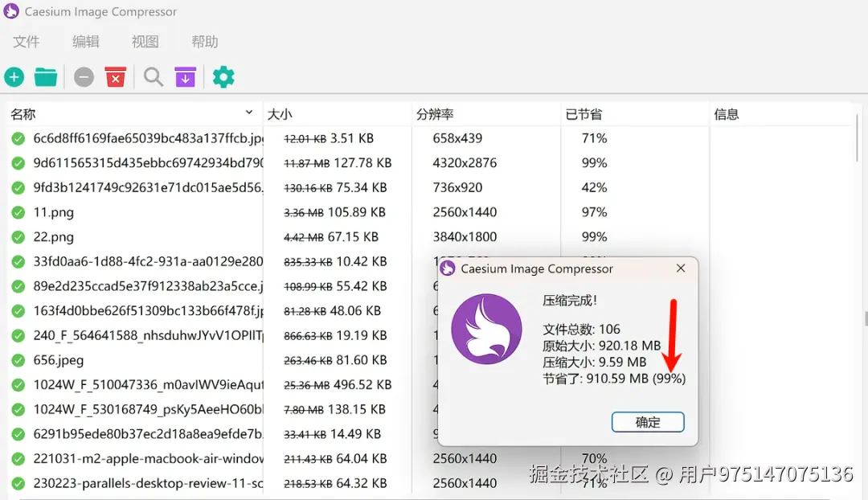This screenshot has height=500, width=868.
Task: Select file name 22.png
Action: click(54, 237)
